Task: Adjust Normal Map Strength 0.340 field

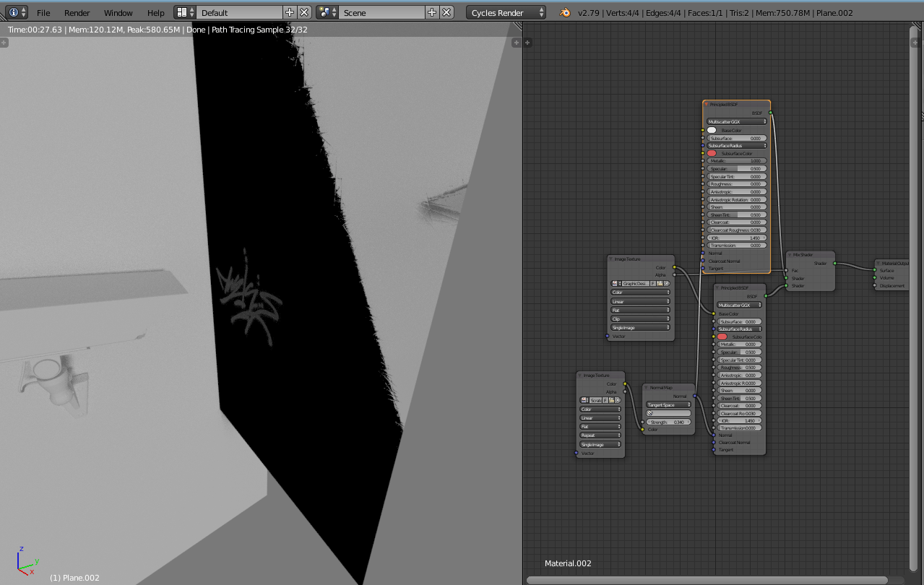Action: click(x=668, y=422)
